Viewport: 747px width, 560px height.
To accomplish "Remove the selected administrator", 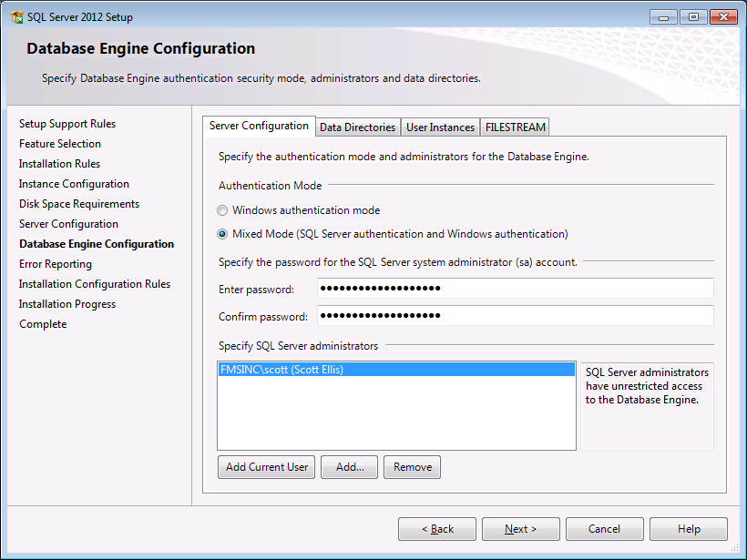I will pos(412,466).
